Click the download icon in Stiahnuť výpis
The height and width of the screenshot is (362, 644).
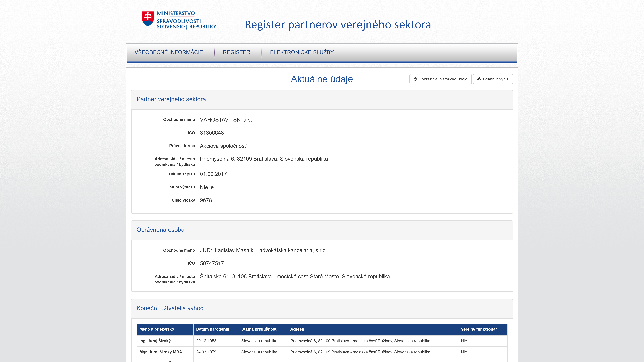479,79
